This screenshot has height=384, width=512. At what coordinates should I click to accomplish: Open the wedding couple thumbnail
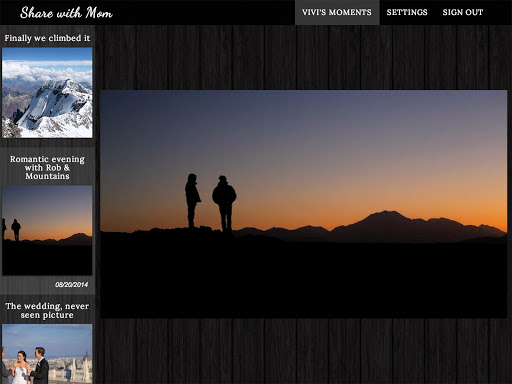click(x=47, y=354)
